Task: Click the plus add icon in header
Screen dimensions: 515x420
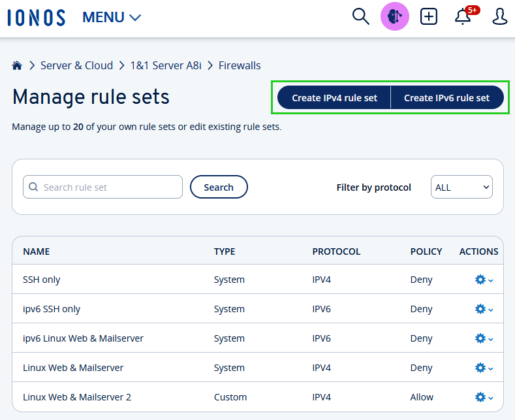Action: click(429, 17)
